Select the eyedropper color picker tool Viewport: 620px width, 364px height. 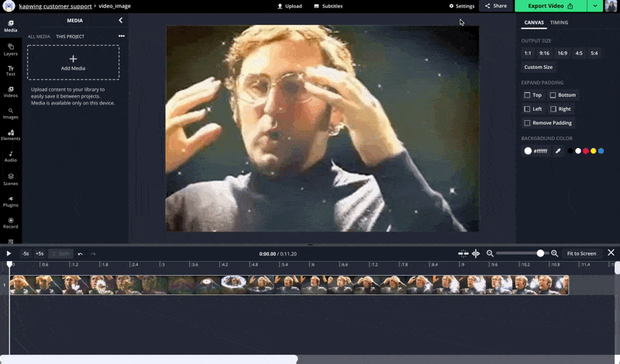[x=558, y=151]
